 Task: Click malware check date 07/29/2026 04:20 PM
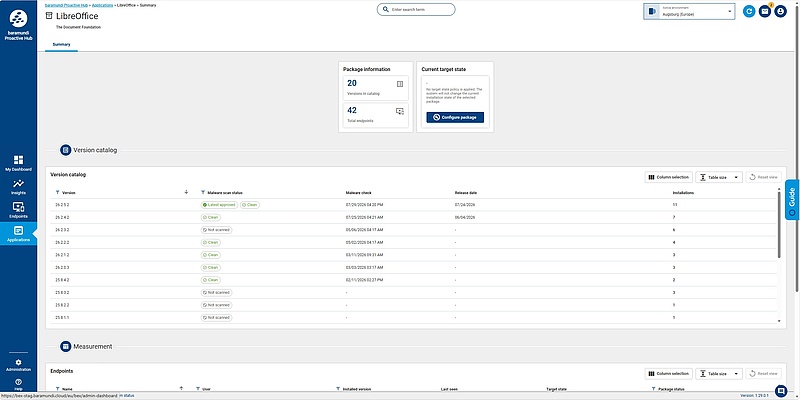click(364, 205)
